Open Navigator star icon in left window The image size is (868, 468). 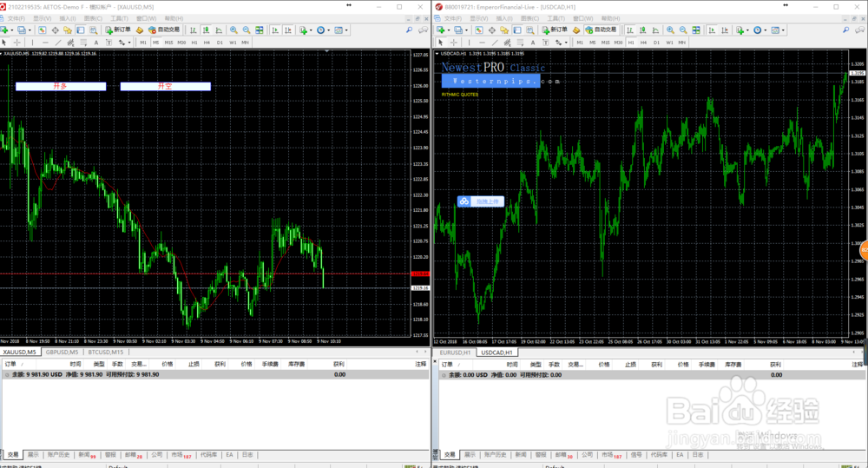click(x=68, y=30)
